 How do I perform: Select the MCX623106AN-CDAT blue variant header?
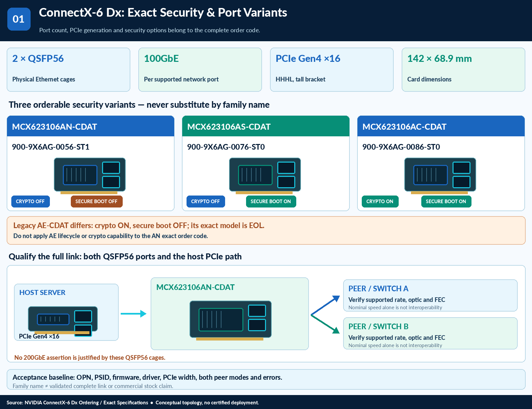tap(90, 126)
